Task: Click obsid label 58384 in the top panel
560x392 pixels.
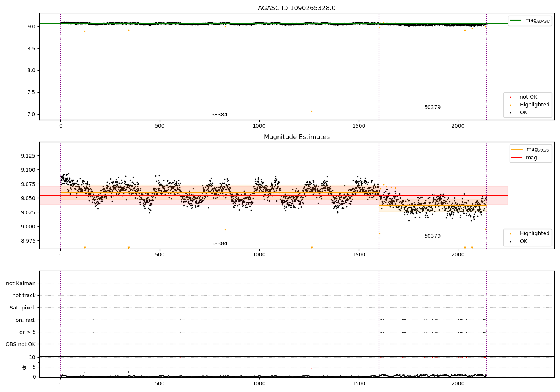Action: [x=219, y=115]
